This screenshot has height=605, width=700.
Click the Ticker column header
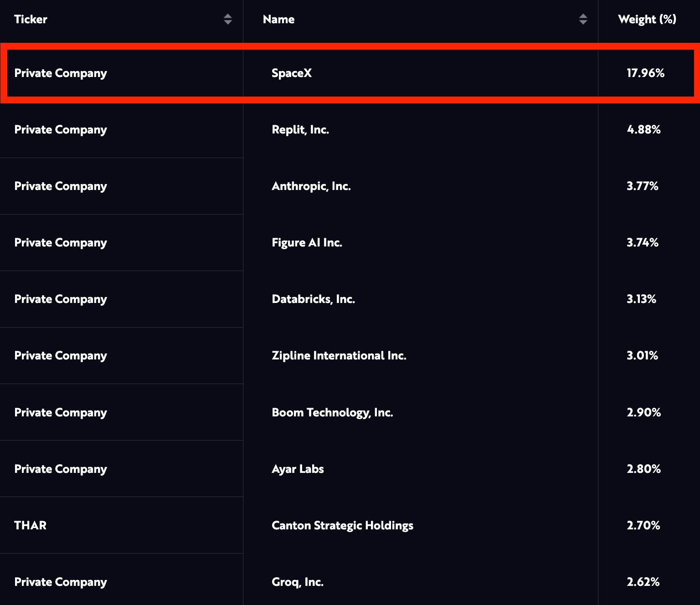(30, 20)
